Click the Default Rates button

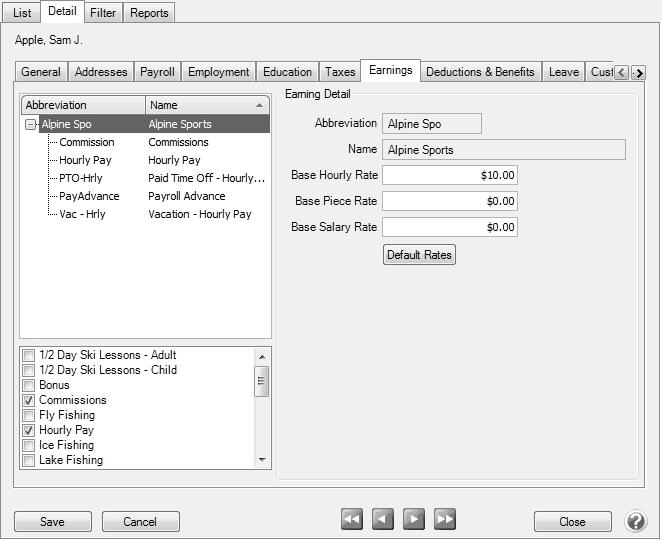point(419,255)
